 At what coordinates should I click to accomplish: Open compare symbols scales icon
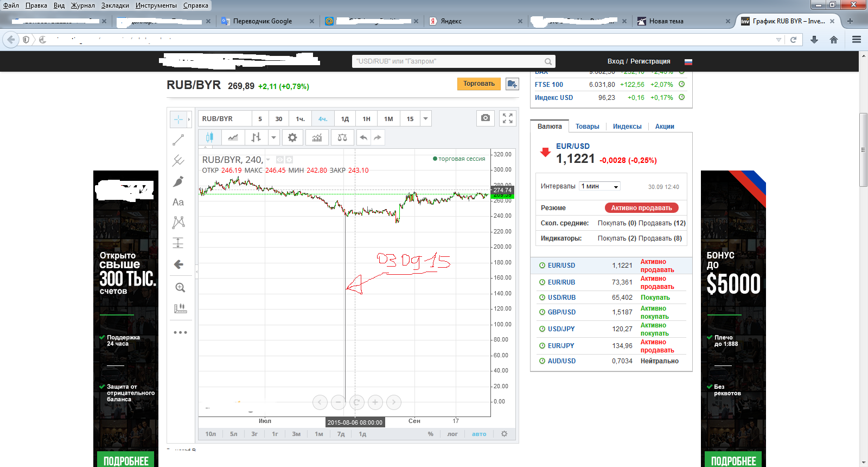click(x=342, y=137)
